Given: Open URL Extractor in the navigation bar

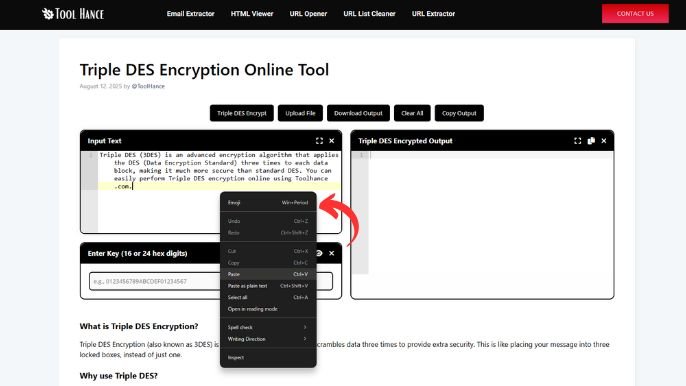Looking at the screenshot, I should tap(433, 14).
